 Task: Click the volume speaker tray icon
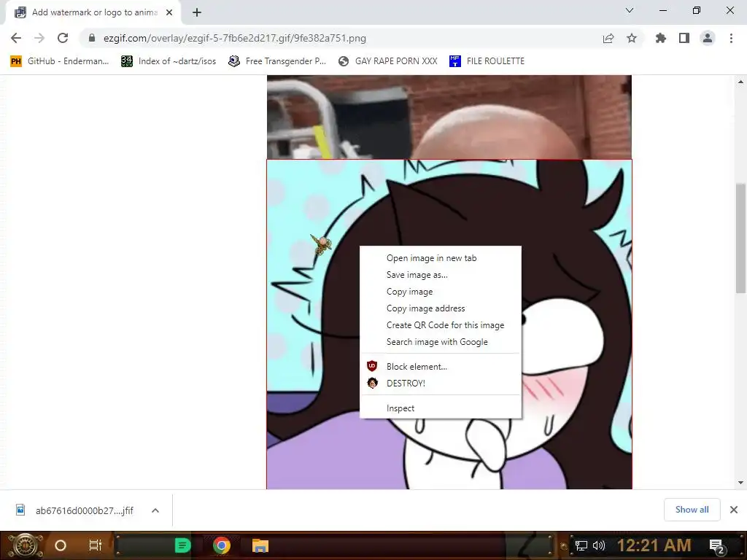598,545
